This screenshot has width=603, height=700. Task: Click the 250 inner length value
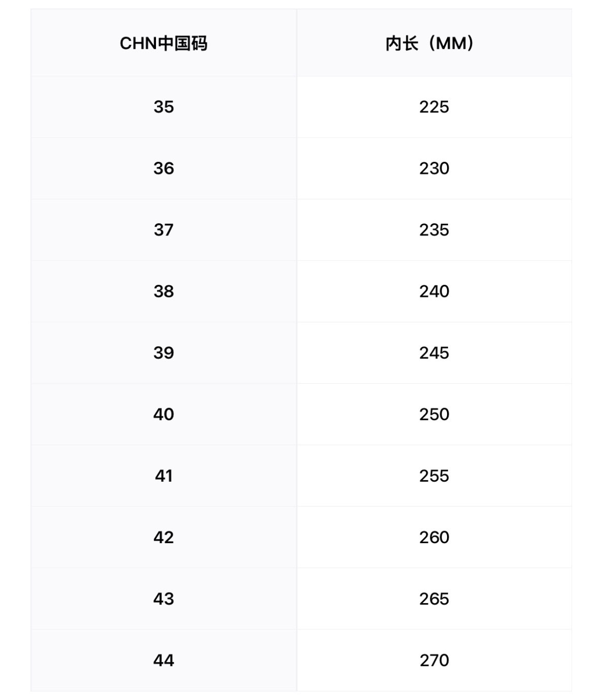click(x=434, y=414)
